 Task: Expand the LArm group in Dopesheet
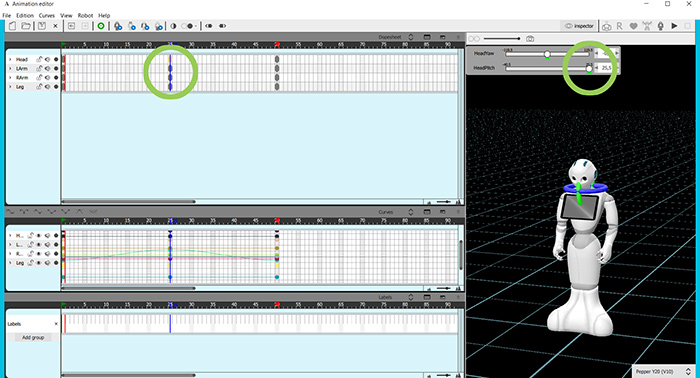click(x=10, y=68)
